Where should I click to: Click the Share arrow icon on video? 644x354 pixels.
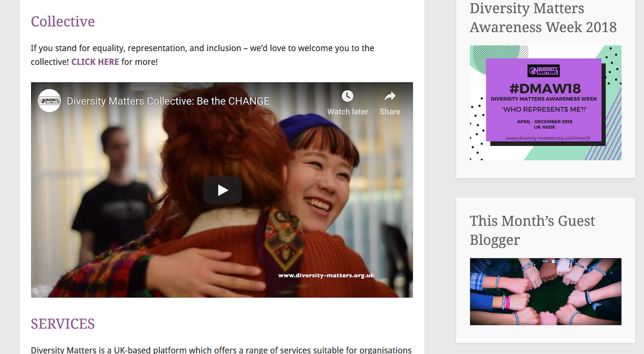(x=390, y=96)
